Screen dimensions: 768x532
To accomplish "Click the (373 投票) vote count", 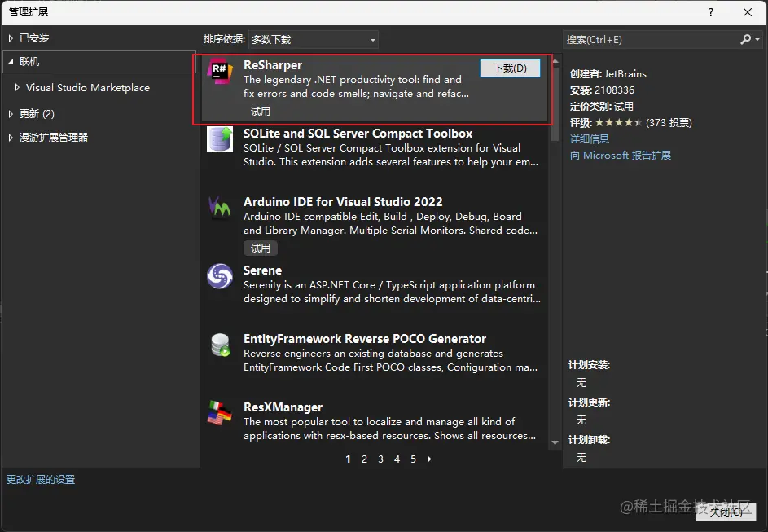I will pyautogui.click(x=669, y=123).
